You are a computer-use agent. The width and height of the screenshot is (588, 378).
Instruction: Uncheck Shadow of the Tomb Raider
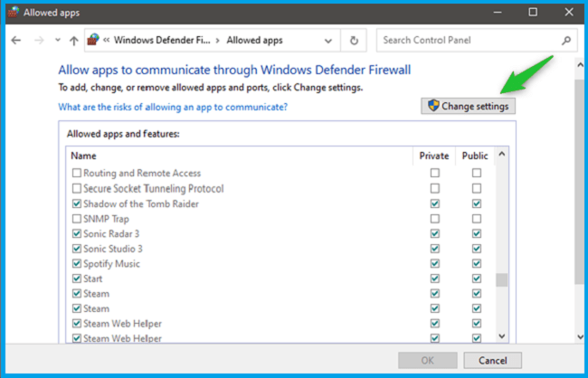pyautogui.click(x=77, y=203)
